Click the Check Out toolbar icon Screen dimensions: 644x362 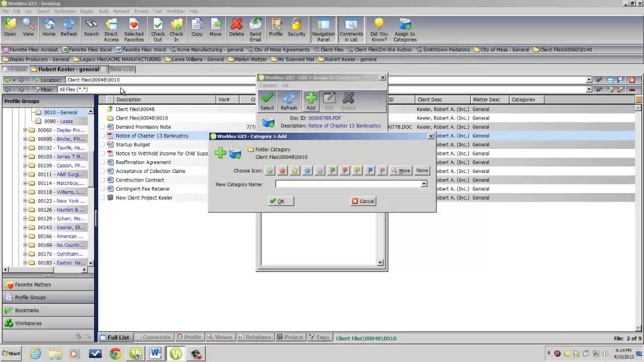[x=158, y=29]
